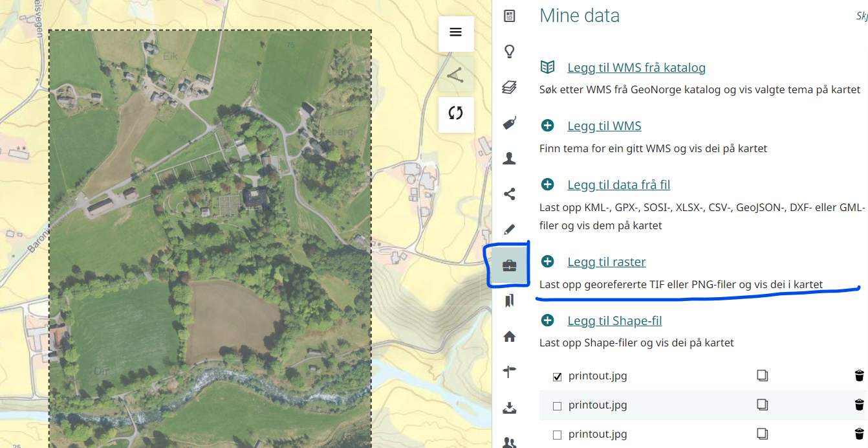This screenshot has width=868, height=448.
Task: Open the stacked layers sidebar icon
Action: point(510,87)
